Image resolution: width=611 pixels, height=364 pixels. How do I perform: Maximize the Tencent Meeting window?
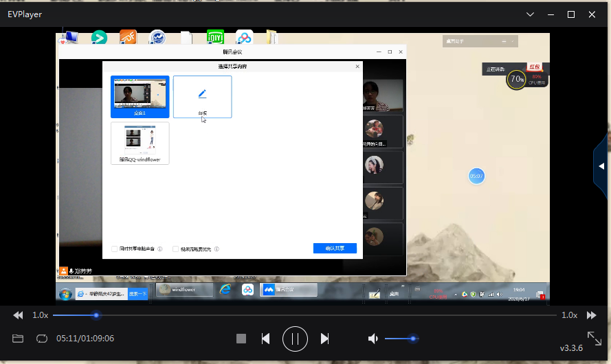tap(390, 52)
